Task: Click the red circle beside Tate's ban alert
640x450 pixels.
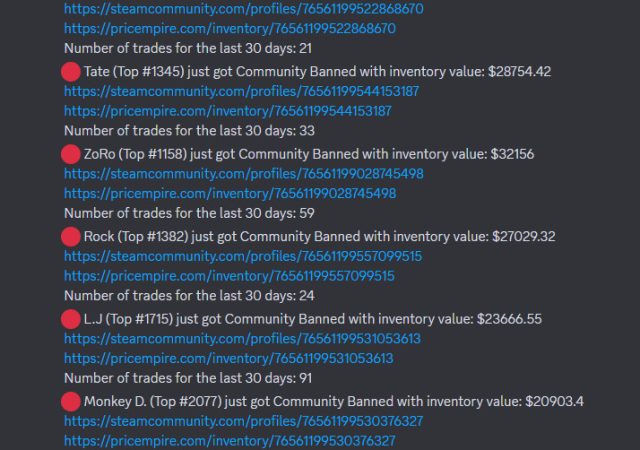Action: (71, 72)
